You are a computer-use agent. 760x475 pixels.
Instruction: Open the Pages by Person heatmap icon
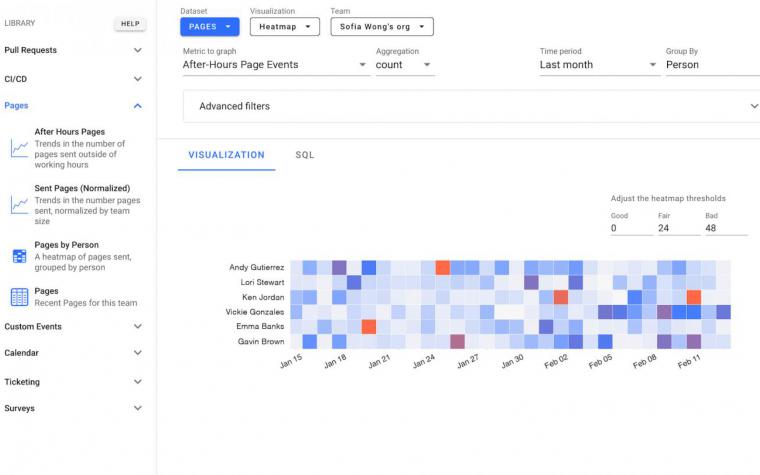[19, 256]
